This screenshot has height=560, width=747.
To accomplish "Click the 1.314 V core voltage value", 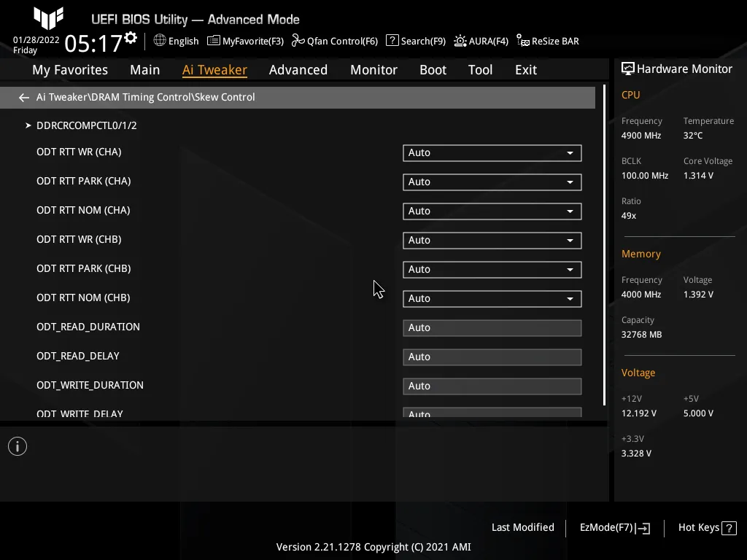I will click(x=698, y=176).
